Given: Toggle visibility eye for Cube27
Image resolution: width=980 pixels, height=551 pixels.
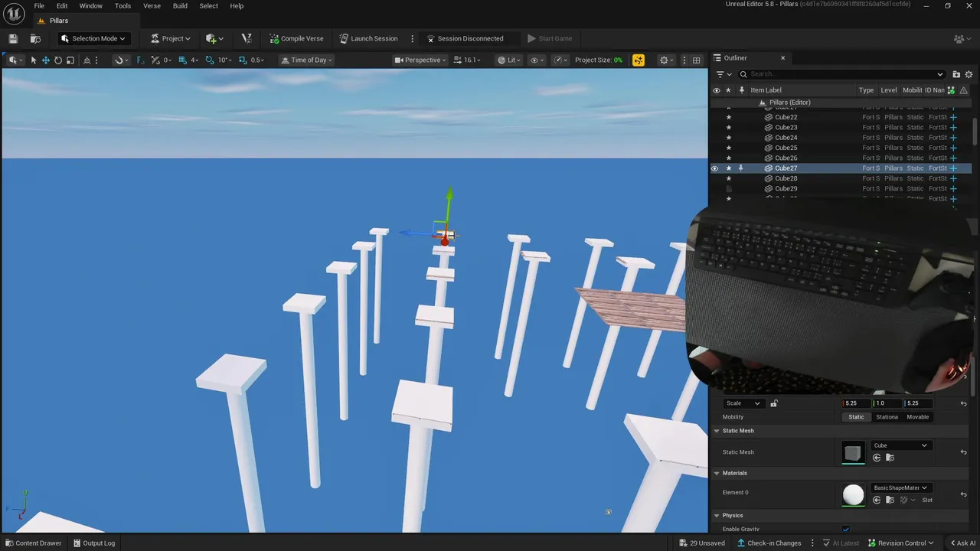Looking at the screenshot, I should tap(715, 168).
